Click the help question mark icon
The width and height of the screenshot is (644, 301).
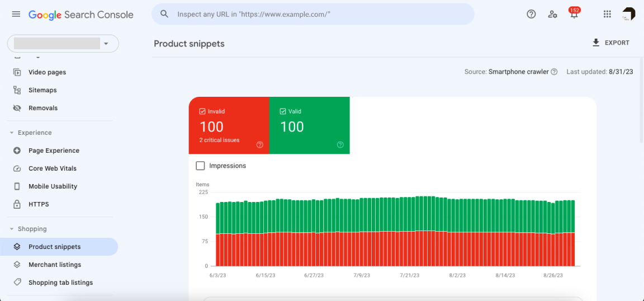(531, 15)
